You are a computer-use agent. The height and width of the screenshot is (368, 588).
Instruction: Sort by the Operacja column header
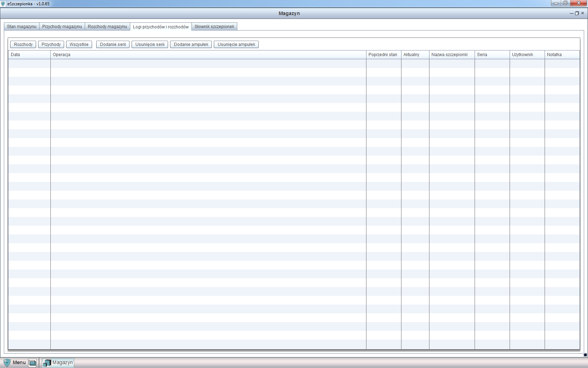208,55
